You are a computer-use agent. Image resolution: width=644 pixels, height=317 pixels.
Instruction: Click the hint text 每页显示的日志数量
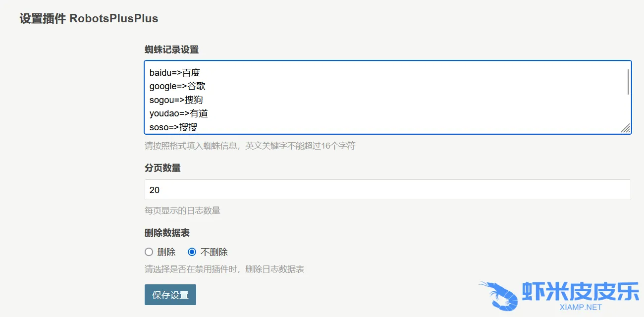182,211
